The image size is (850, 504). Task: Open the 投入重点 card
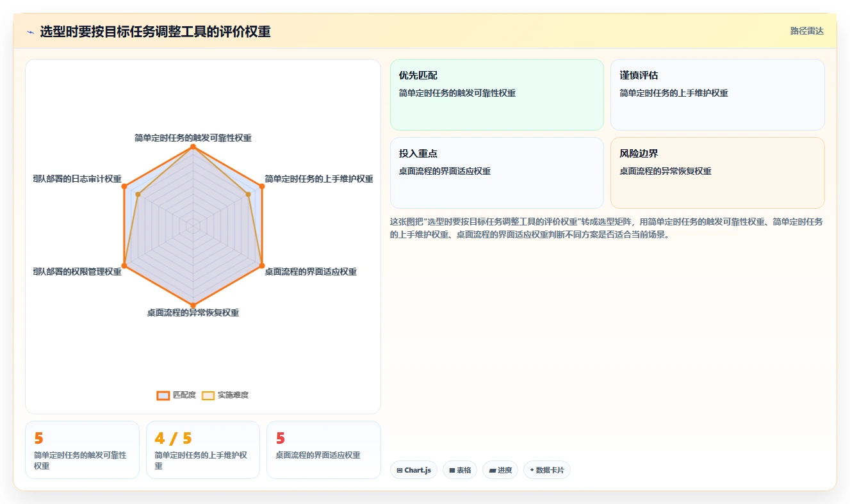coord(496,173)
